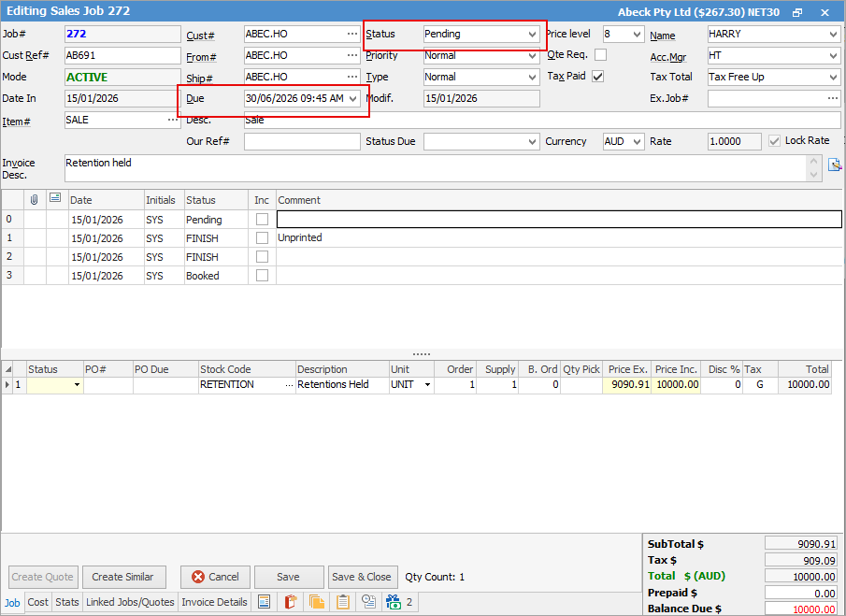Switch to the Cost tab
This screenshot has width=846, height=616.
click(x=37, y=602)
